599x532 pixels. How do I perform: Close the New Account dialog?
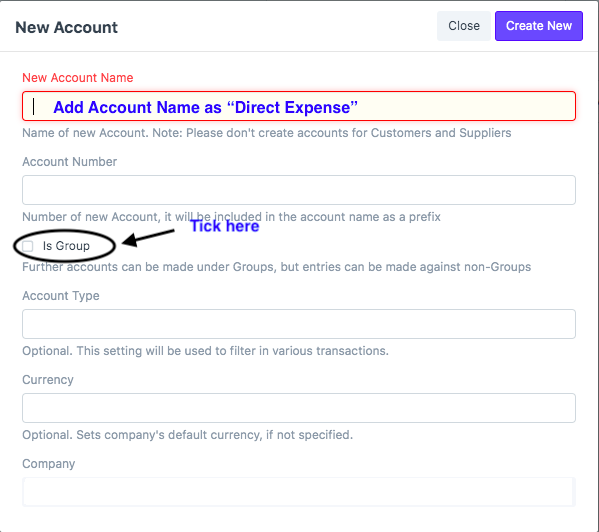point(464,26)
